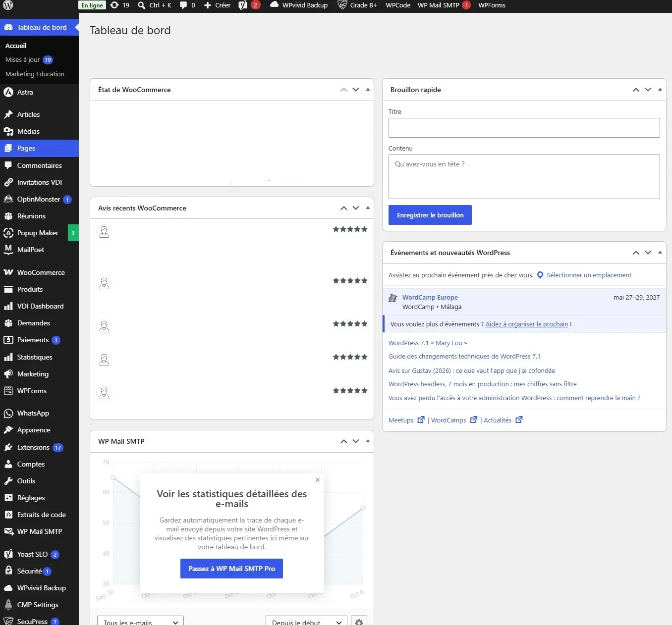The height and width of the screenshot is (625, 672).
Task: Open Sélectionner un emplacement link
Action: coord(589,275)
